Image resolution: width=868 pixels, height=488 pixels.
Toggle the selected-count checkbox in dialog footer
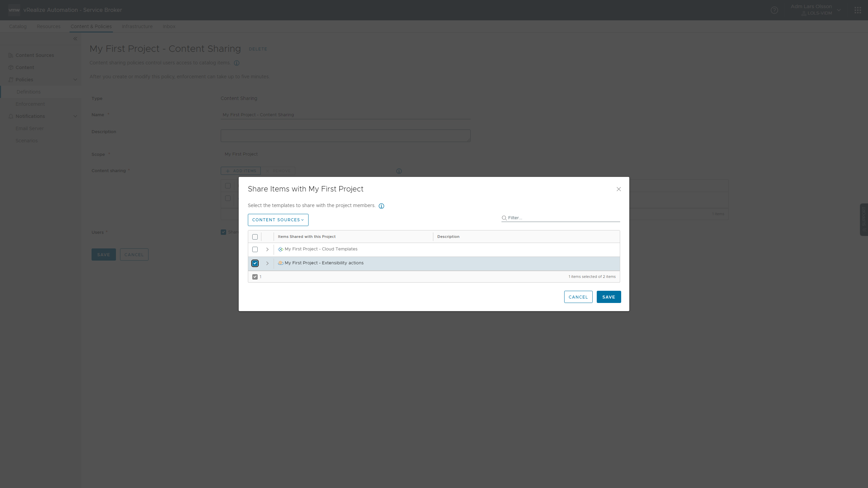pos(255,277)
